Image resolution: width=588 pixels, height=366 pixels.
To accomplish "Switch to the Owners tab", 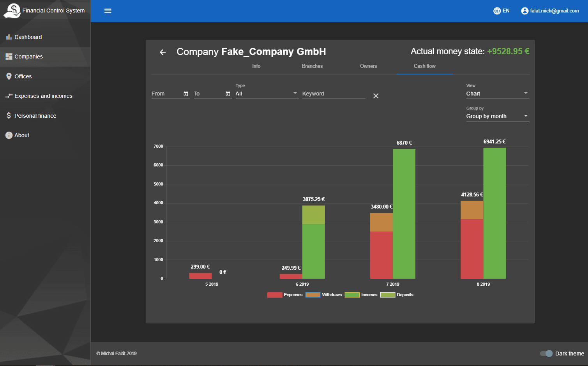I will click(368, 66).
